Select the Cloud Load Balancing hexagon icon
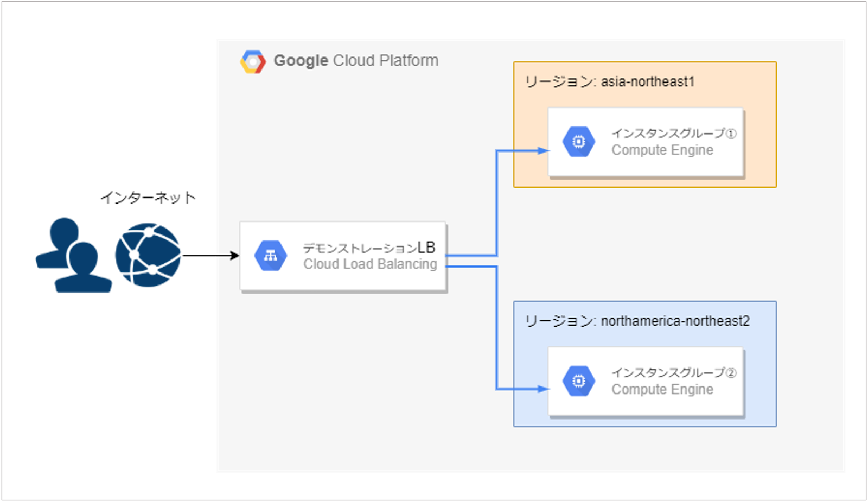868x501 pixels. [x=270, y=256]
